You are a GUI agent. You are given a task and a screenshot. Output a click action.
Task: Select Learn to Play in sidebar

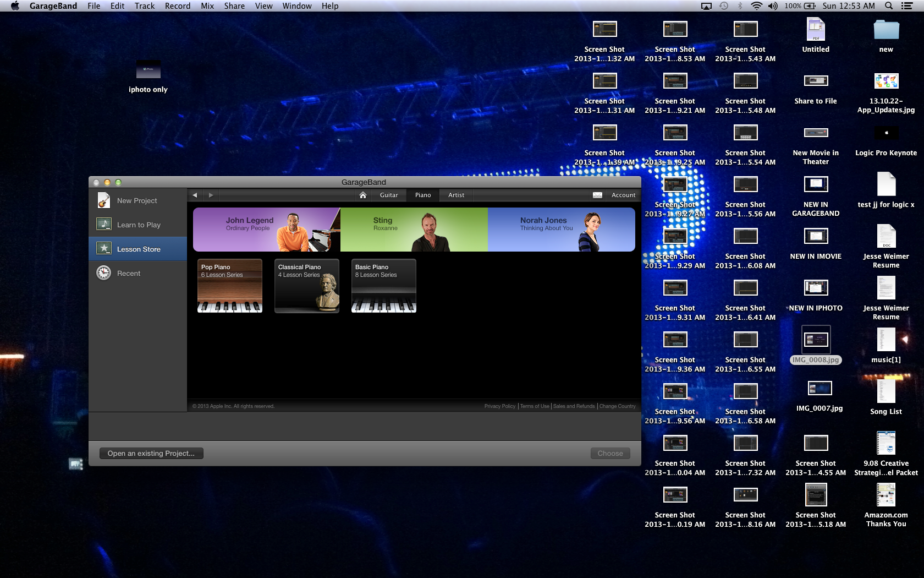pos(138,225)
